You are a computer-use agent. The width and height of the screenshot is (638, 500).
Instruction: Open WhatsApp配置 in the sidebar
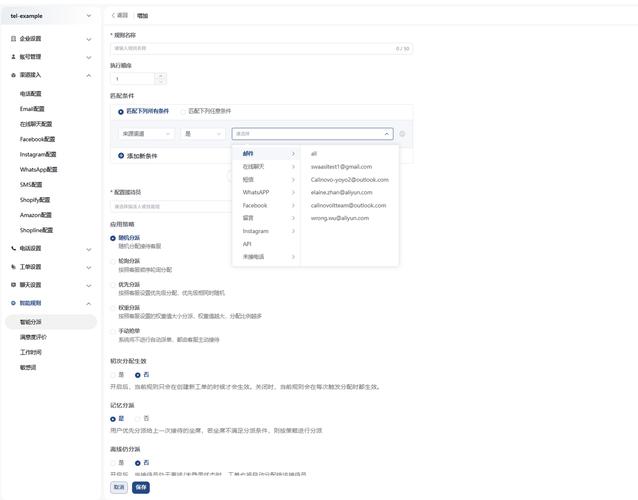[x=38, y=169]
